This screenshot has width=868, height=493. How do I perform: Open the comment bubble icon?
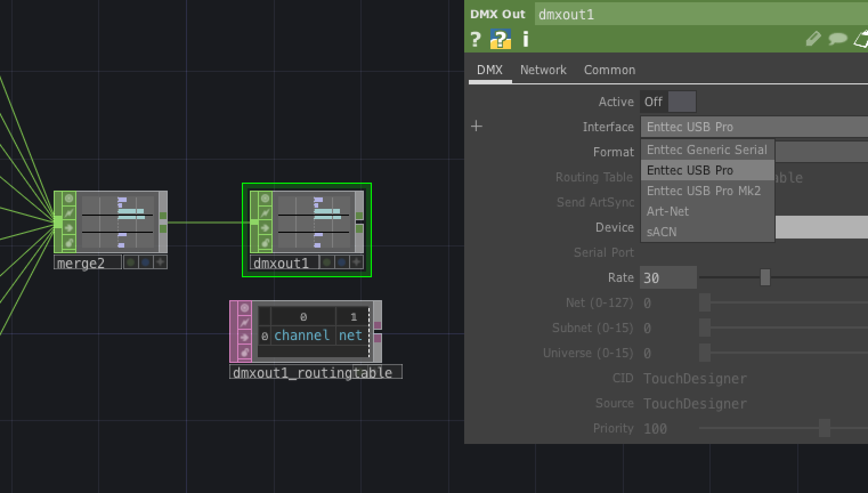838,39
